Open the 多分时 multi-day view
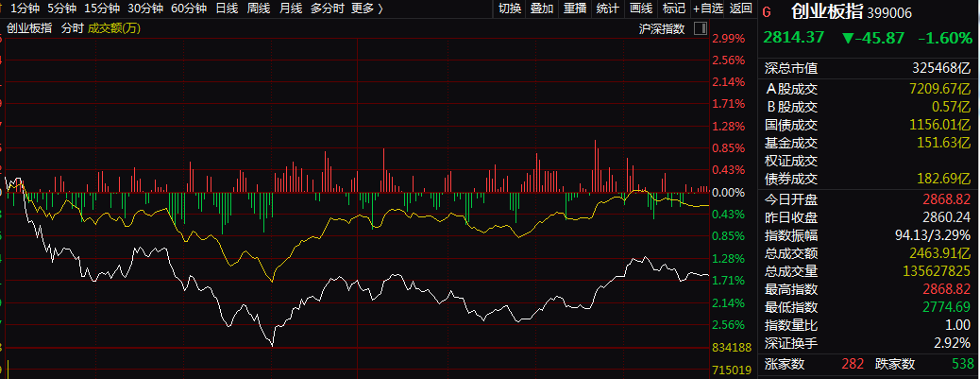This screenshot has width=980, height=379. point(327,9)
